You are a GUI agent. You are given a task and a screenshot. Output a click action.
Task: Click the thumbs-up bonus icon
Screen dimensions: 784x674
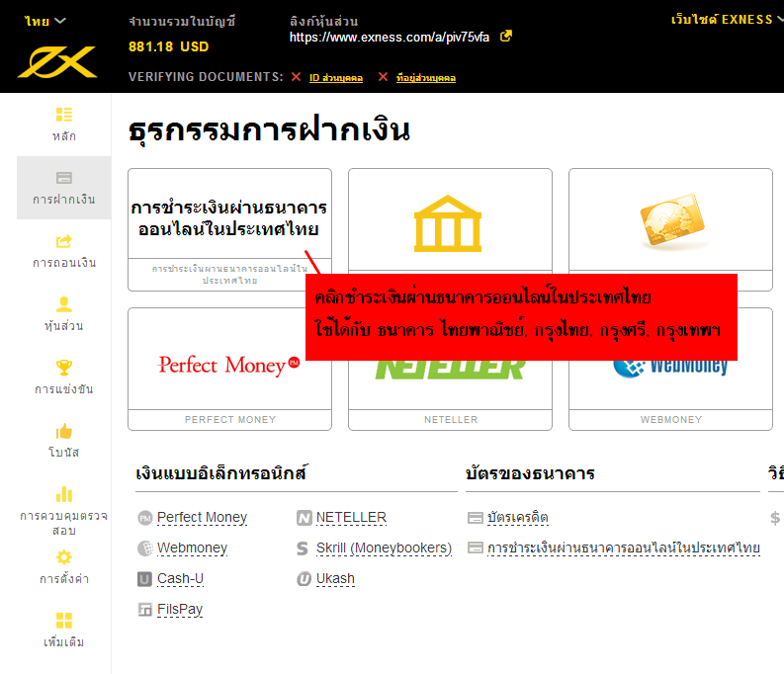coord(64,431)
